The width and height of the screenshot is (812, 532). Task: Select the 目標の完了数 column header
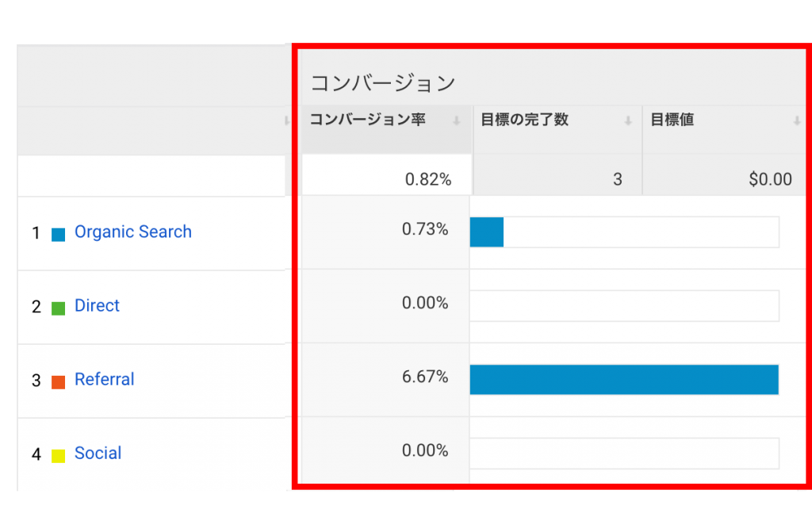click(524, 121)
